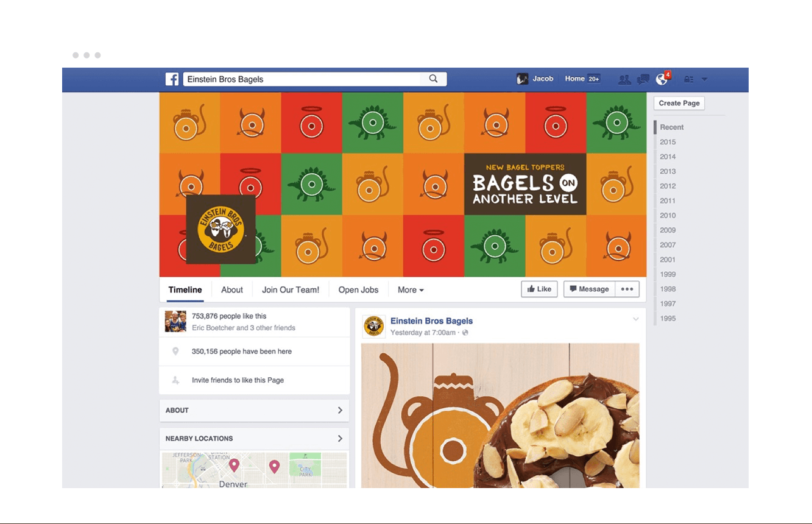Image resolution: width=812 pixels, height=524 pixels.
Task: Expand the More tab dropdown
Action: coord(411,290)
